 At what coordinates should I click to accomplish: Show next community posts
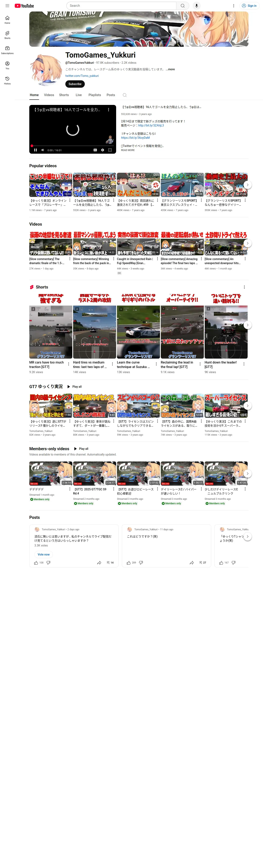(x=247, y=536)
